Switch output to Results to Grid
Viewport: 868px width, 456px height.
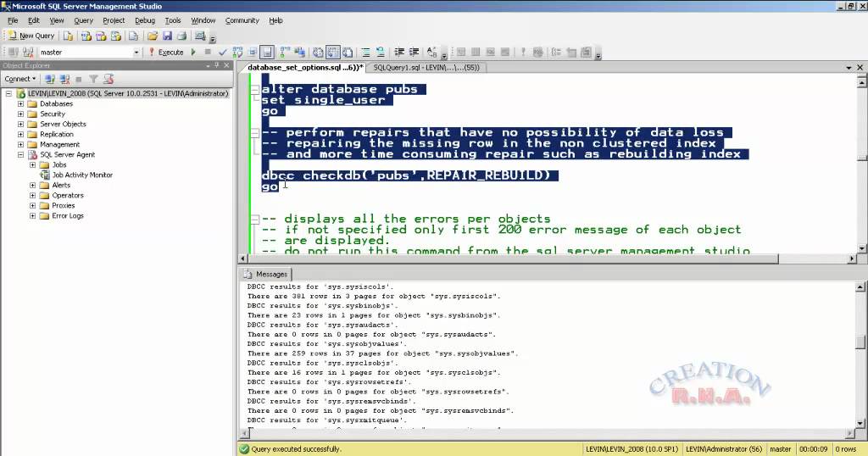[332, 52]
